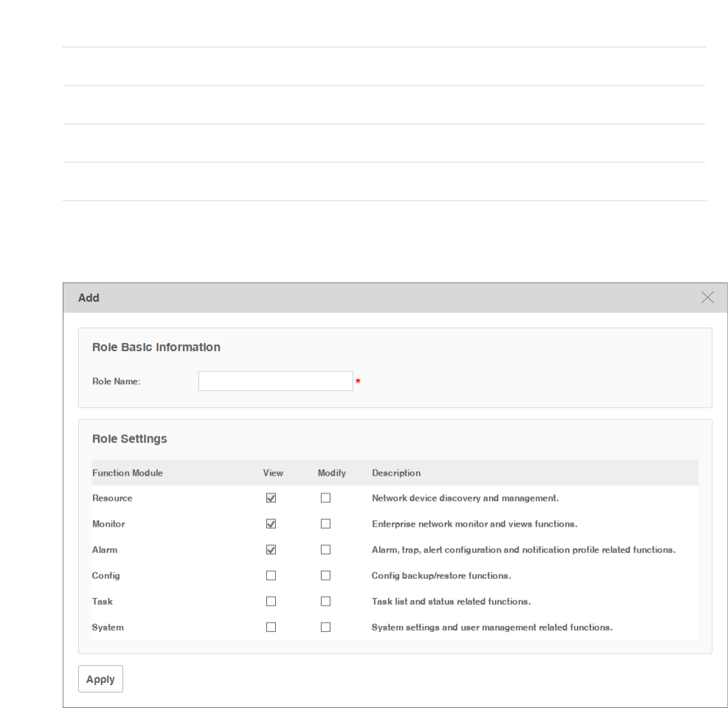Click 'Config backup/restore functions.' description

(x=441, y=576)
